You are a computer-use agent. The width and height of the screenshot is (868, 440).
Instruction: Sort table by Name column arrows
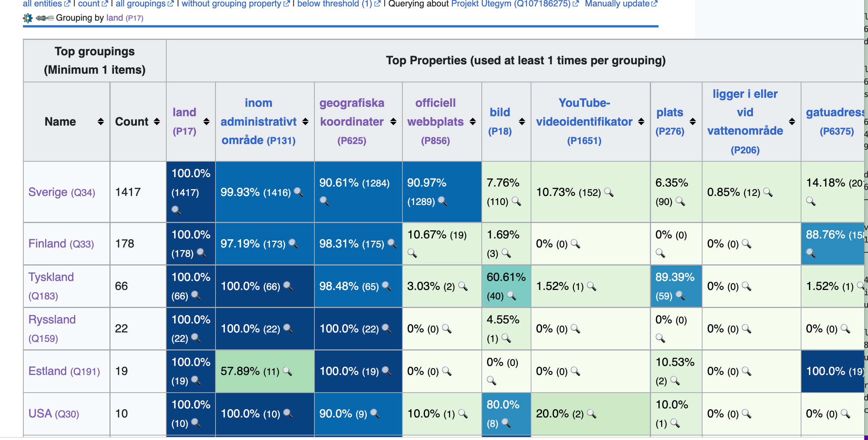100,121
